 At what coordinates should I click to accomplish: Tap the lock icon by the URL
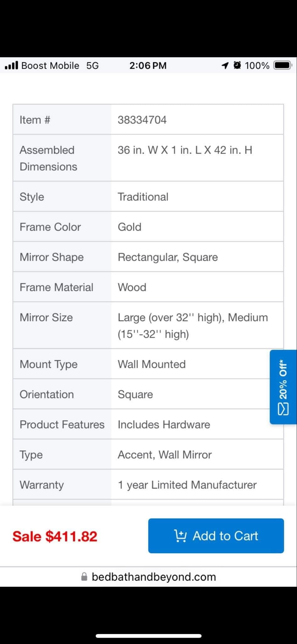[84, 577]
